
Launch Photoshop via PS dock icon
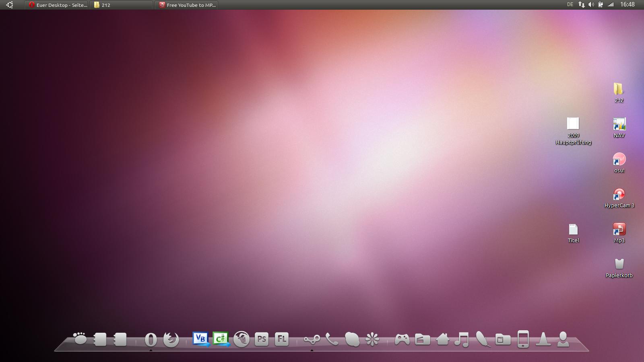[x=262, y=339]
